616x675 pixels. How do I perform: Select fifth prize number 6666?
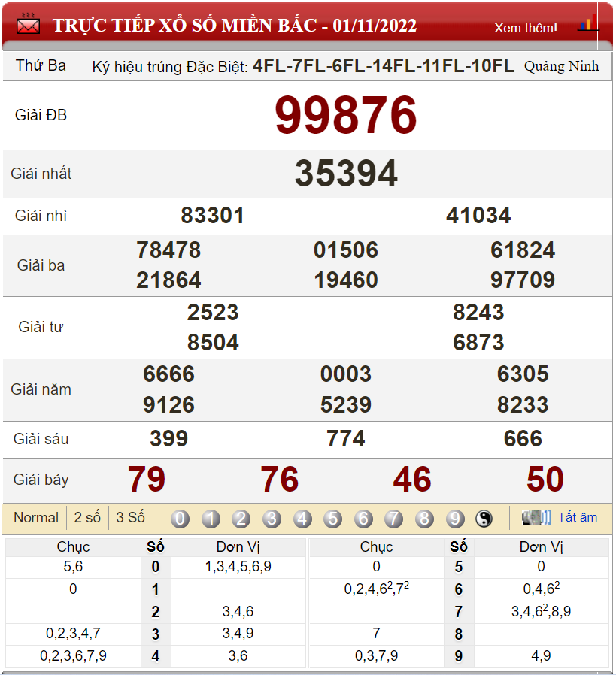(x=169, y=374)
